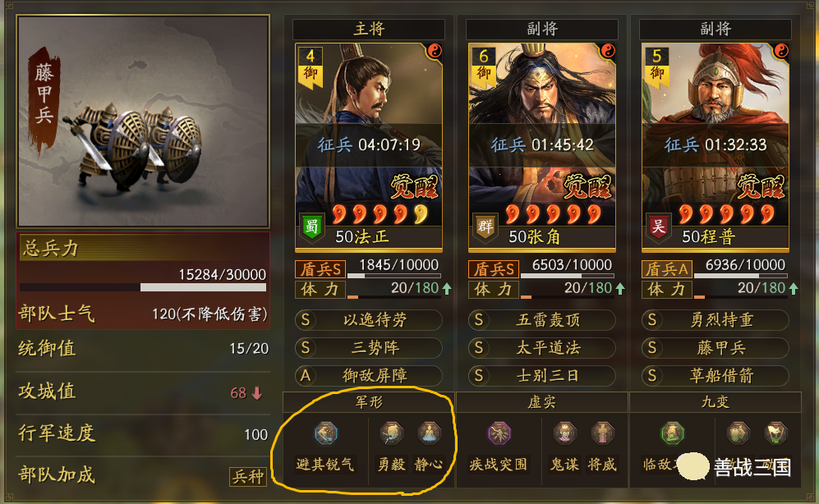Open the 鬼谋 skill icon
Image resolution: width=819 pixels, height=504 pixels.
point(564,433)
